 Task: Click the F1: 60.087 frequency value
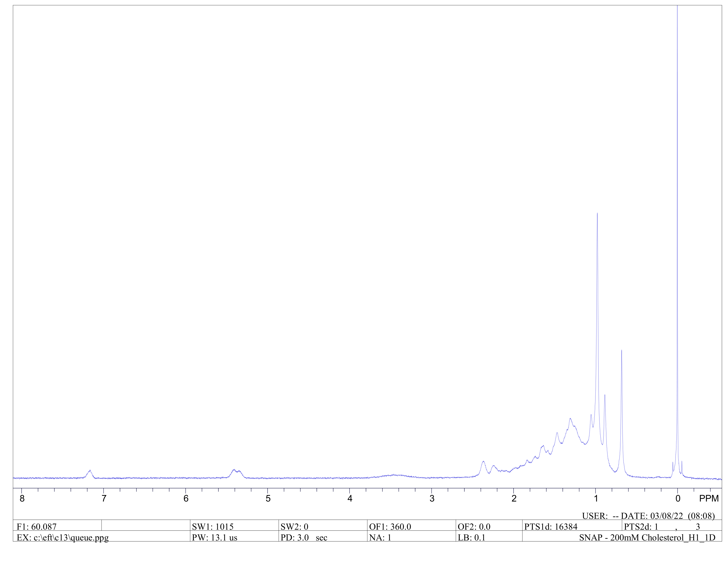pyautogui.click(x=37, y=527)
